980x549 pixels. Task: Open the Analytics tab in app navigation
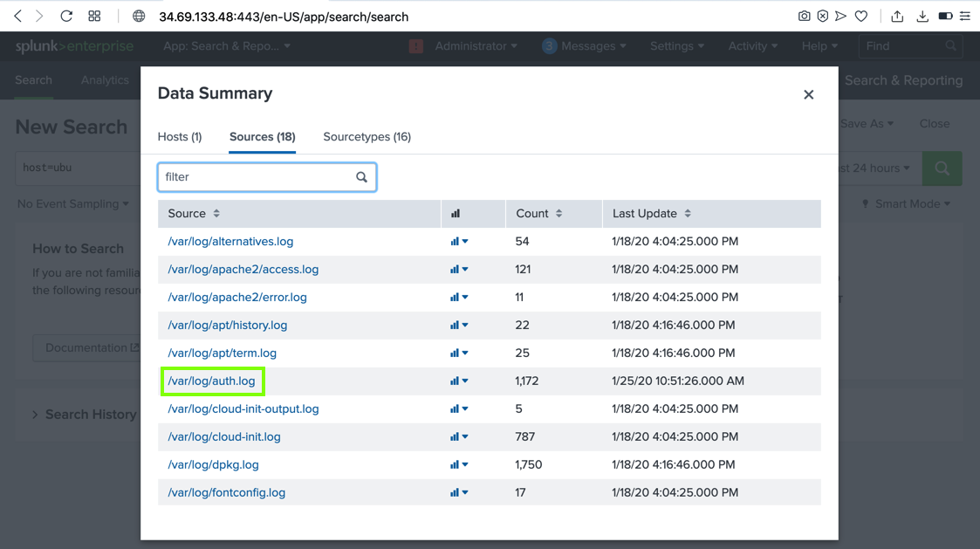pos(105,80)
